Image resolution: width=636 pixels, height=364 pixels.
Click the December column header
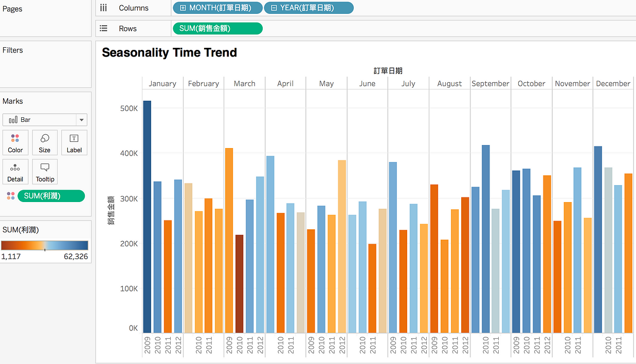613,83
